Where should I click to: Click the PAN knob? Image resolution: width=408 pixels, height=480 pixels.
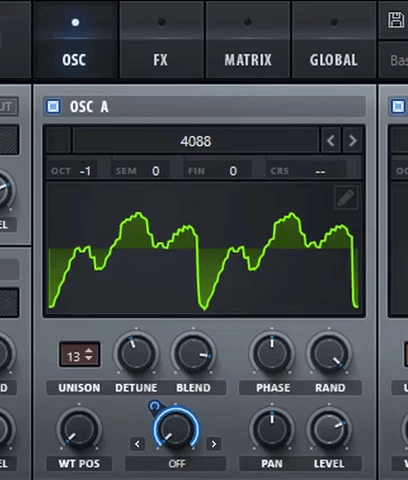(x=272, y=429)
